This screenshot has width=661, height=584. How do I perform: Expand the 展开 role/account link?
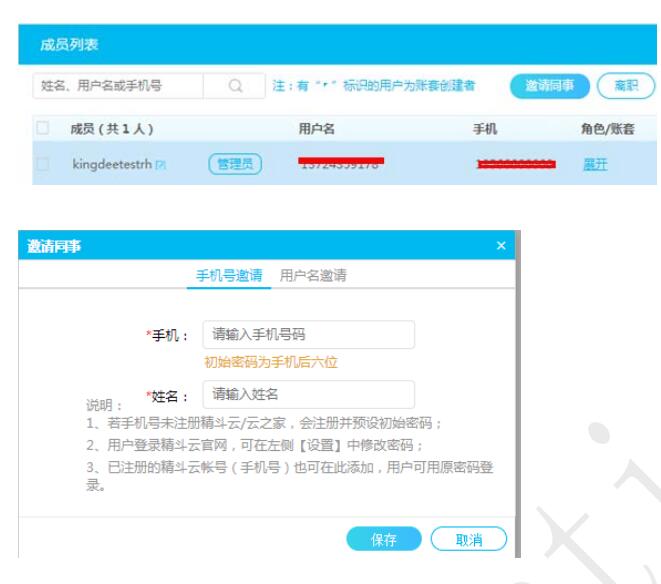[595, 163]
